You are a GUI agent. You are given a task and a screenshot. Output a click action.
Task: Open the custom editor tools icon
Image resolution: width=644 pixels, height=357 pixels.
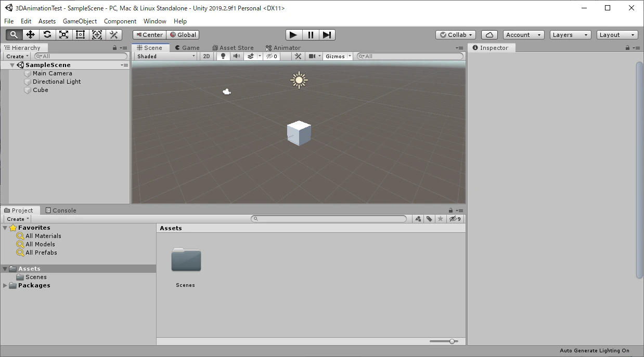[114, 35]
